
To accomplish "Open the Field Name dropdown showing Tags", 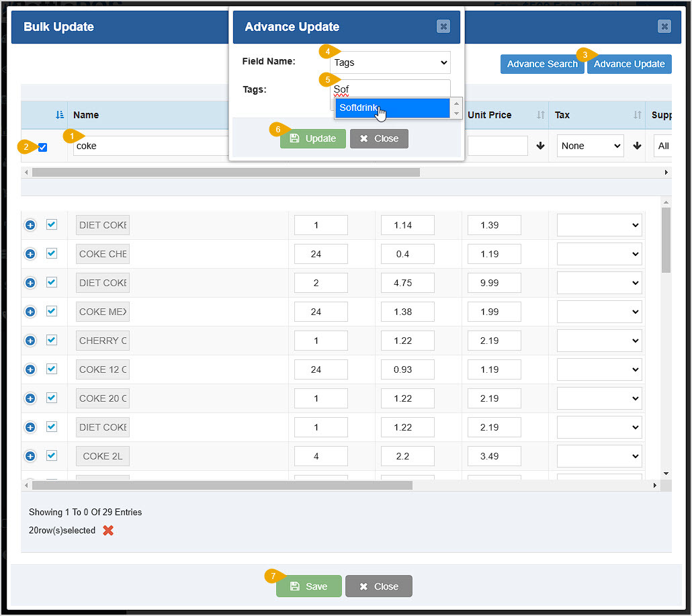I will pos(390,62).
